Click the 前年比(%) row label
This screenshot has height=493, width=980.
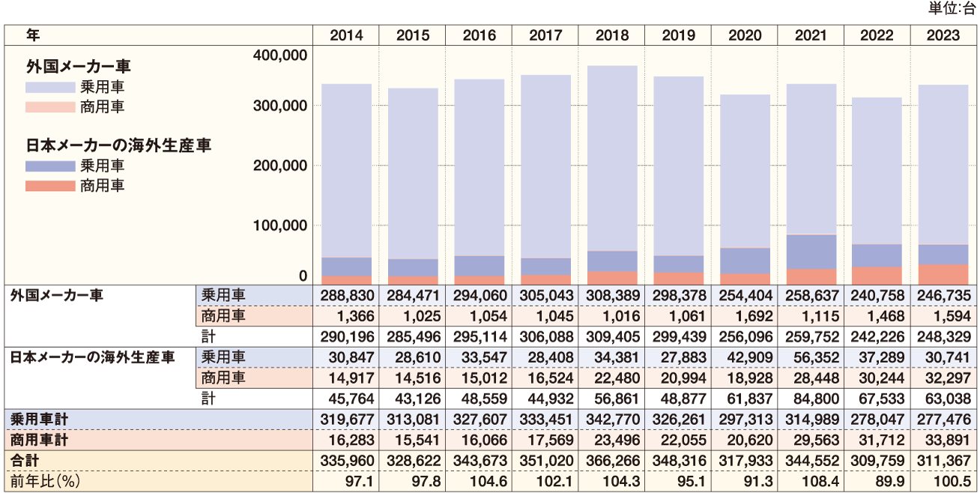coord(44,480)
